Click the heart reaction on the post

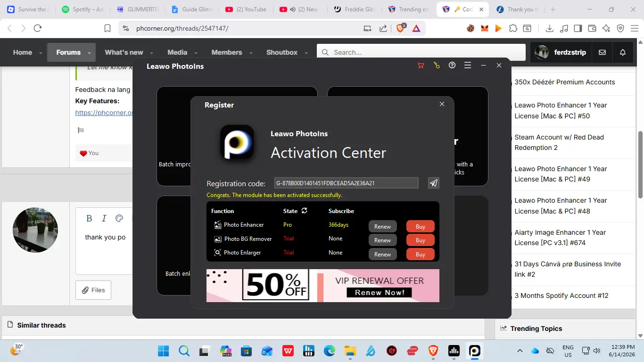pos(83,153)
